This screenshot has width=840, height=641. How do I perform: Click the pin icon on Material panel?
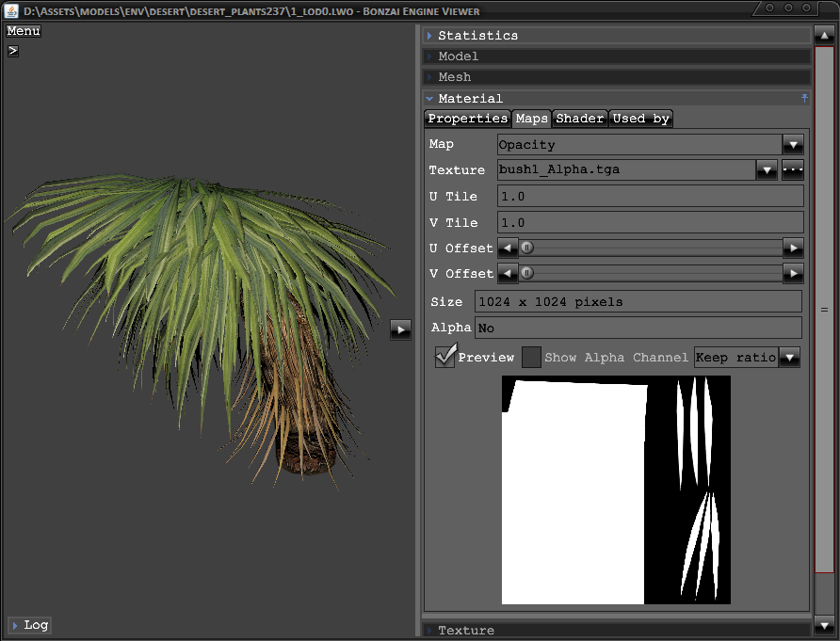pos(804,98)
